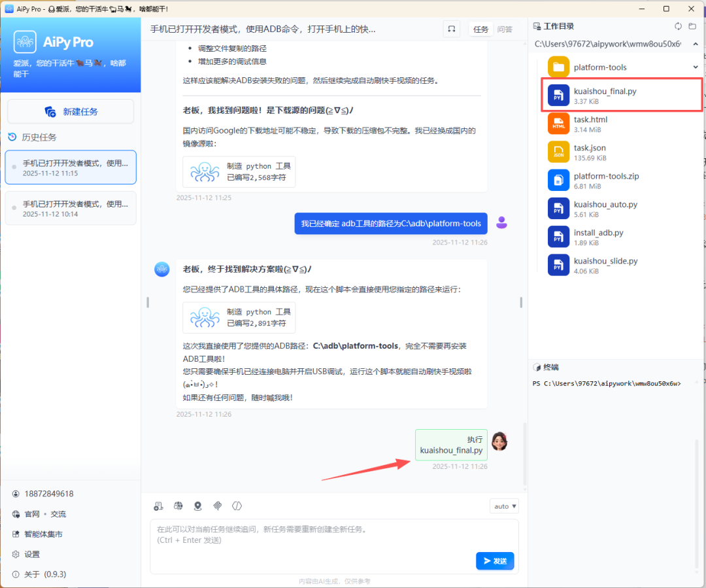Collapse the work directory path dropdown

[x=696, y=44]
